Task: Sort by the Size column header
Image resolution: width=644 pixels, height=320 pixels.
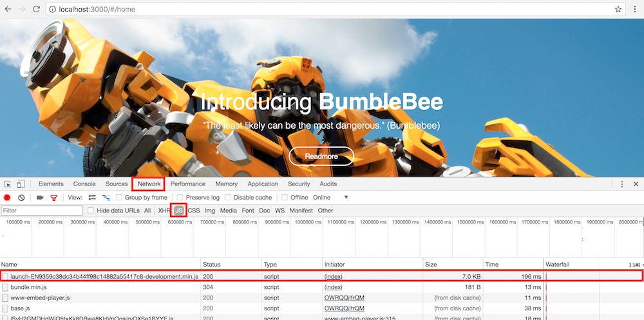Action: coord(453,265)
